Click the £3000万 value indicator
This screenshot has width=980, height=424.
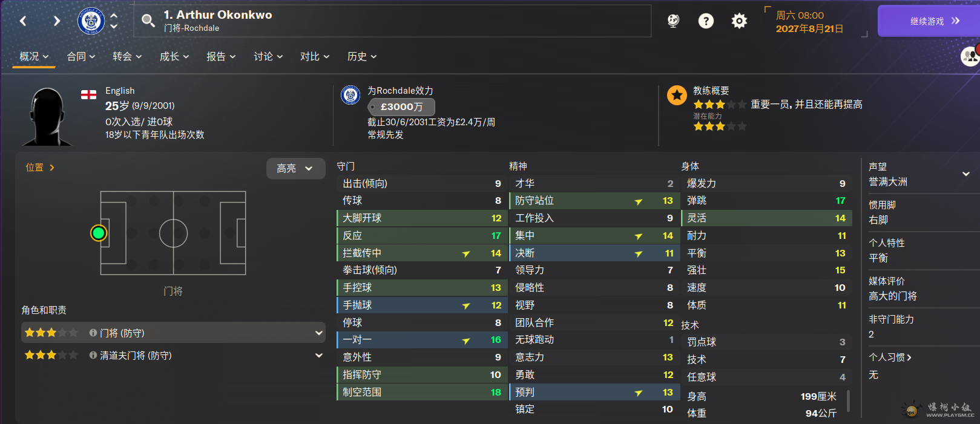(401, 107)
